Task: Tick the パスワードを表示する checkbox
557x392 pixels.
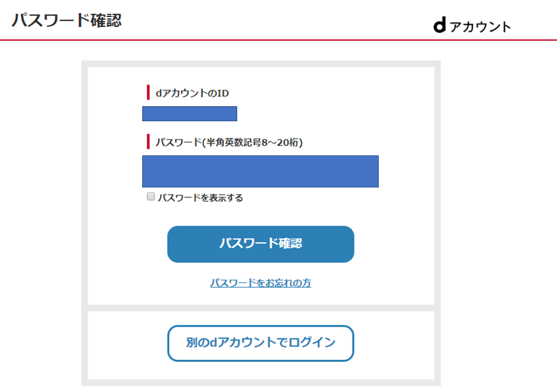Action: pyautogui.click(x=151, y=197)
